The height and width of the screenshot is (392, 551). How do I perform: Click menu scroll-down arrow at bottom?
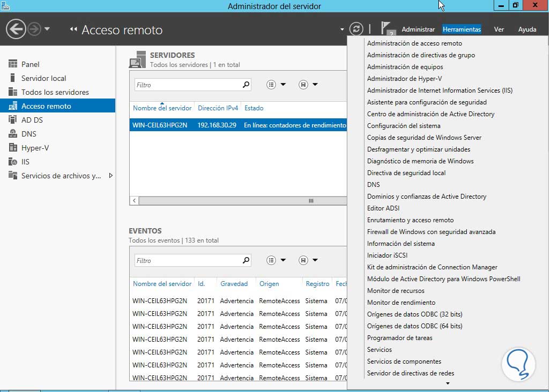(448, 383)
